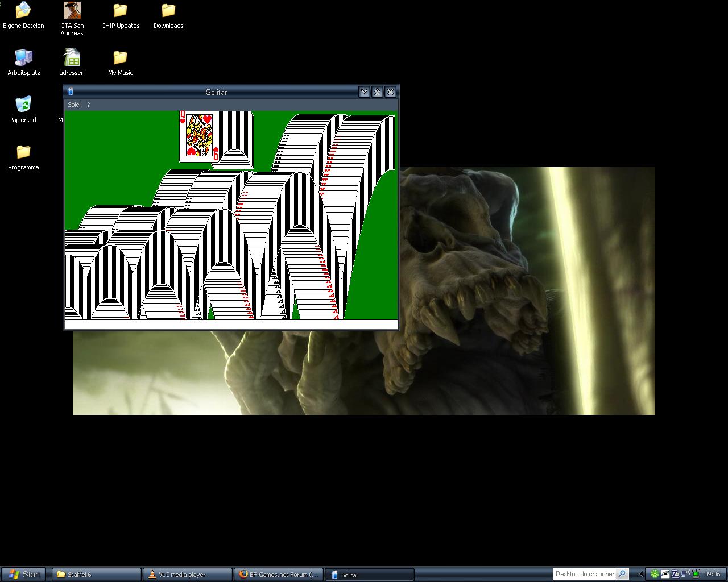Open the Programme desktop folder
Image resolution: width=728 pixels, height=582 pixels.
[23, 157]
